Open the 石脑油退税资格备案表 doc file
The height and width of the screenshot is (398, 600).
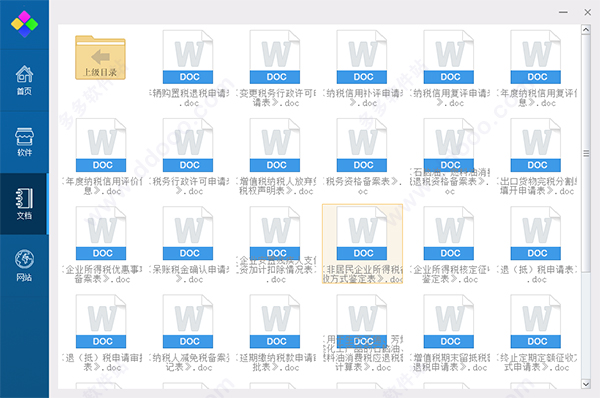click(449, 157)
